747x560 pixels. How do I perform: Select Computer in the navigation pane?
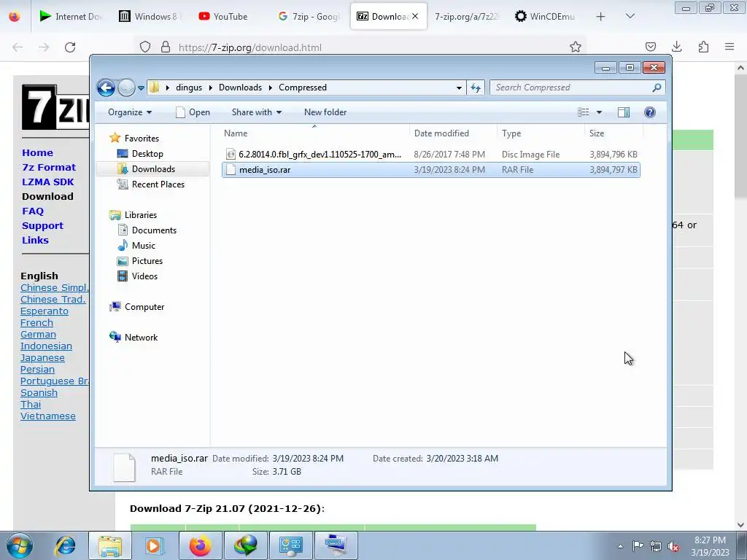144,307
